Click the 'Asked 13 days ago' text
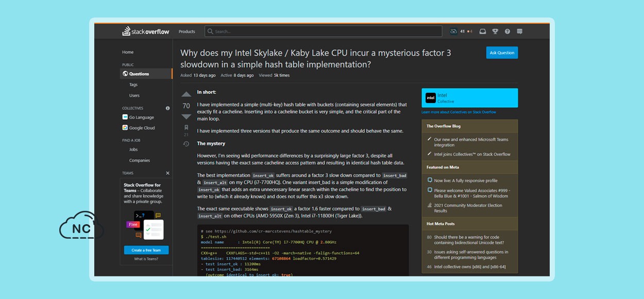 point(198,75)
